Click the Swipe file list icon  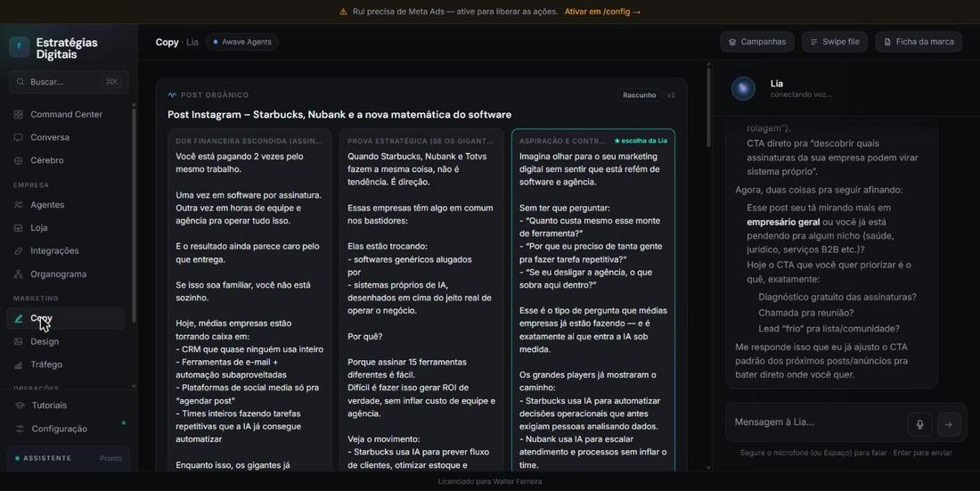(813, 42)
